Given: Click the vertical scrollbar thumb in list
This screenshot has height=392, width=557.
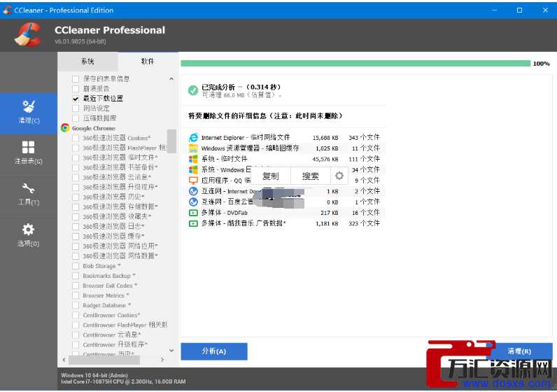Looking at the screenshot, I should 171,141.
